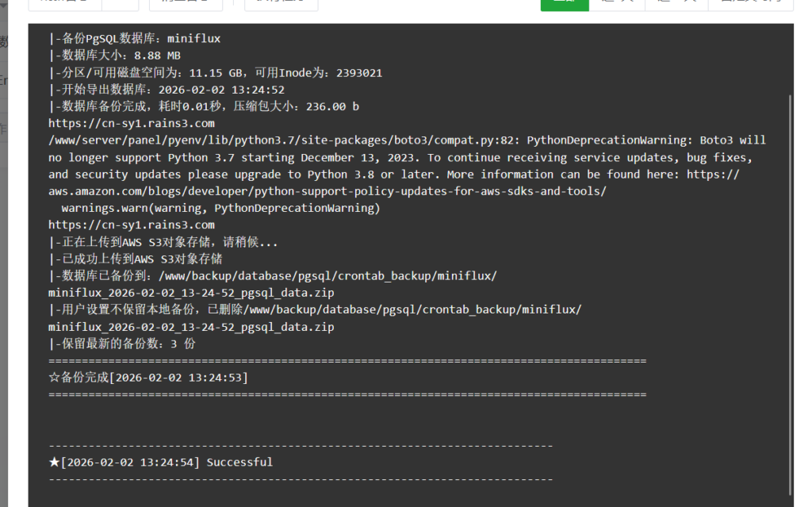Click the compressed size 236.00 b line
Image resolution: width=812 pixels, height=507 pixels.
click(204, 106)
